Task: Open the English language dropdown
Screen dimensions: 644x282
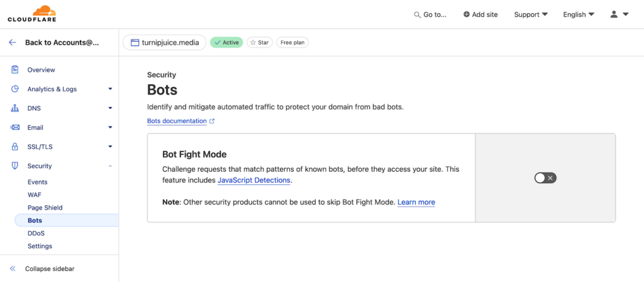Action: click(579, 14)
